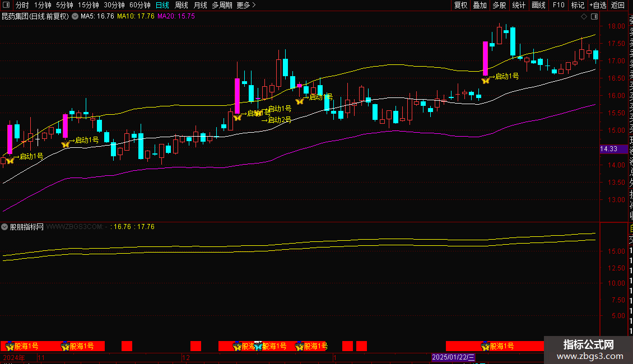Open F10 company information
Image resolution: width=633 pixels, height=364 pixels.
coord(558,5)
